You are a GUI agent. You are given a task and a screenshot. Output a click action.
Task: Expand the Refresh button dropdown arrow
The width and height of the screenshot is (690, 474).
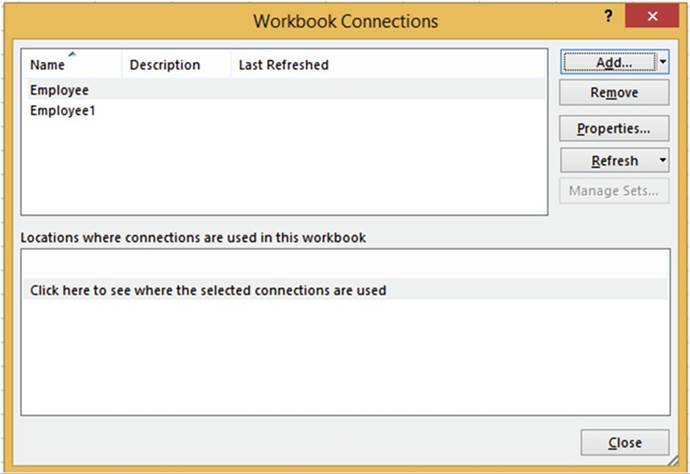[662, 161]
